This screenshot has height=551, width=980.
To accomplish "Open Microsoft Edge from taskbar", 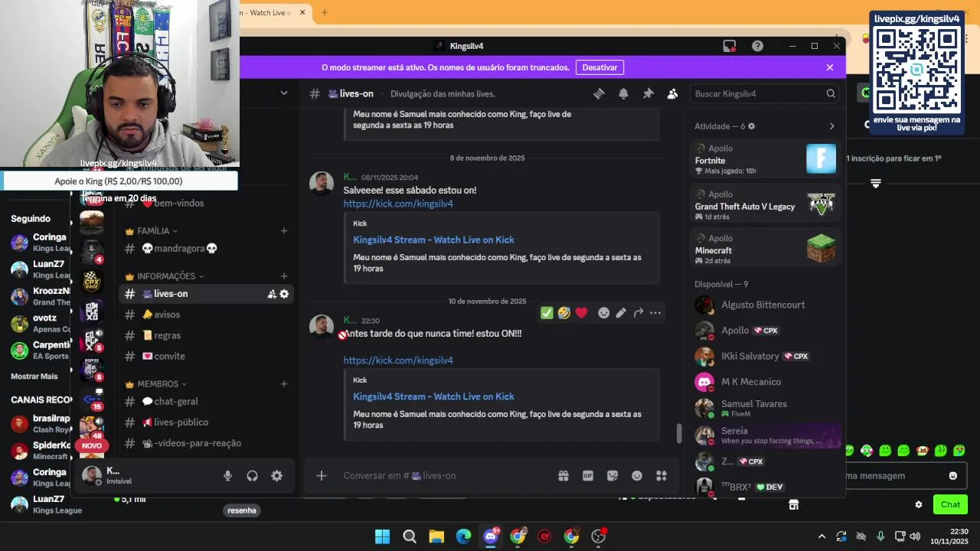I will click(463, 536).
